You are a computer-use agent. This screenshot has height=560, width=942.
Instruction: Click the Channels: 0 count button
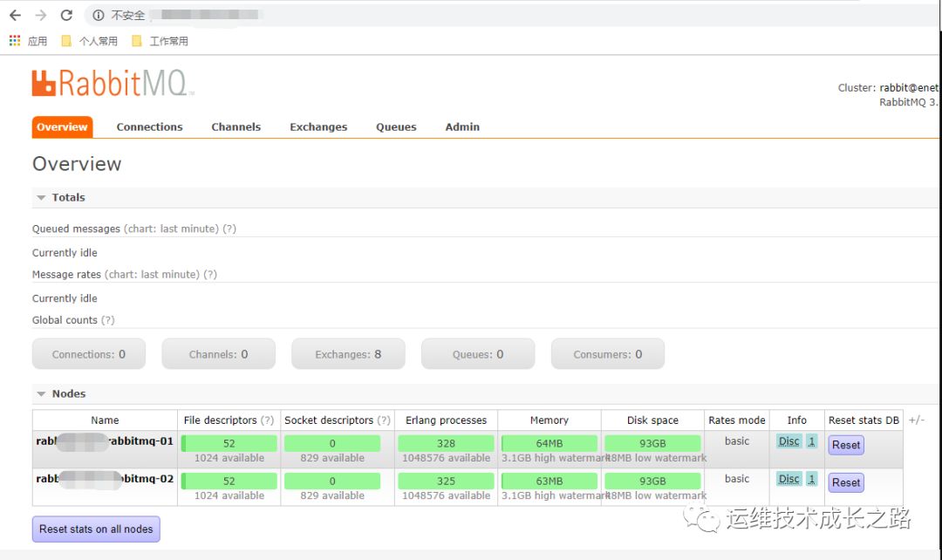(x=219, y=354)
